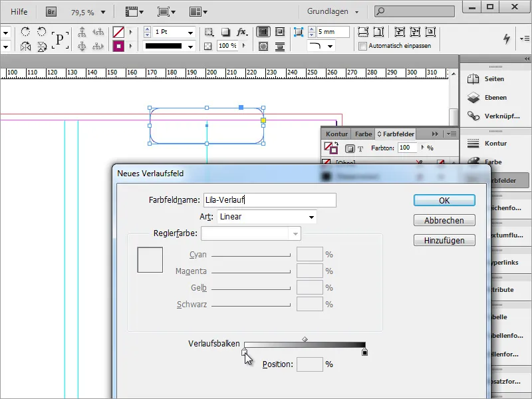Click the magenta stroke swatch
532x399 pixels.
coord(118,46)
